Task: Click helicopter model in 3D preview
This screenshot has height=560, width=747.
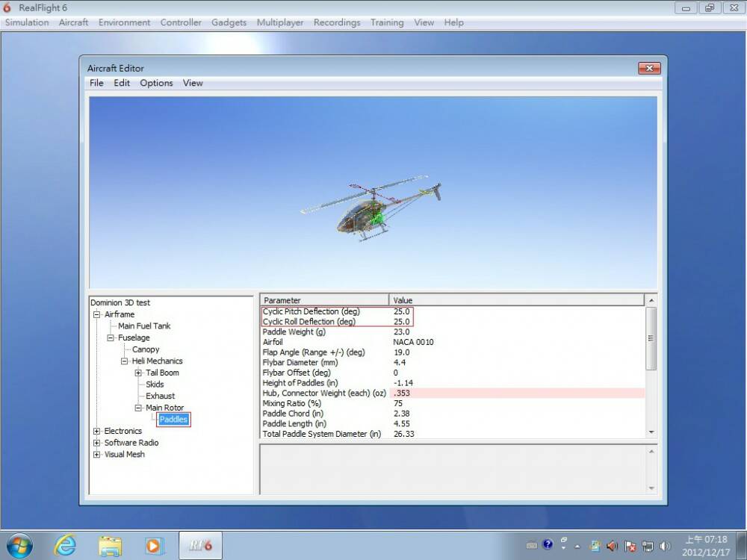Action: pos(371,210)
